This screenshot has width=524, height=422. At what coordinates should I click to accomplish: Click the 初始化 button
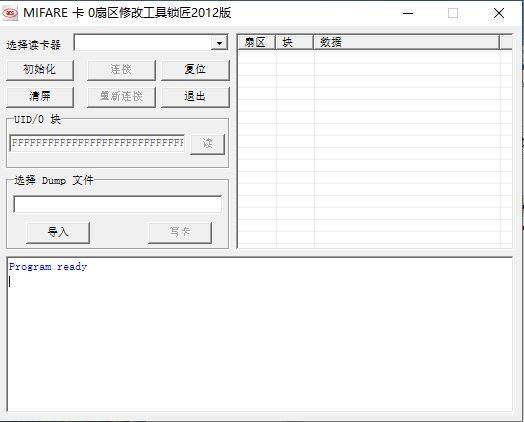tap(40, 70)
